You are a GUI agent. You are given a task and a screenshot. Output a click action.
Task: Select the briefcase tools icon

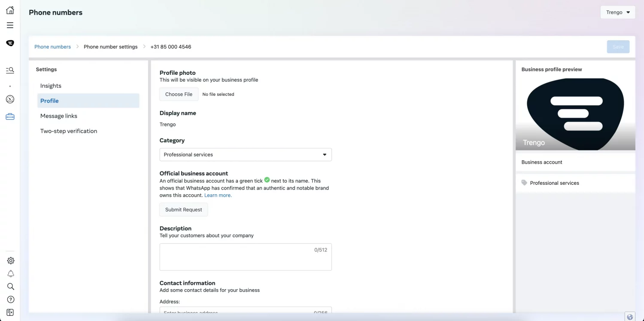pyautogui.click(x=10, y=116)
